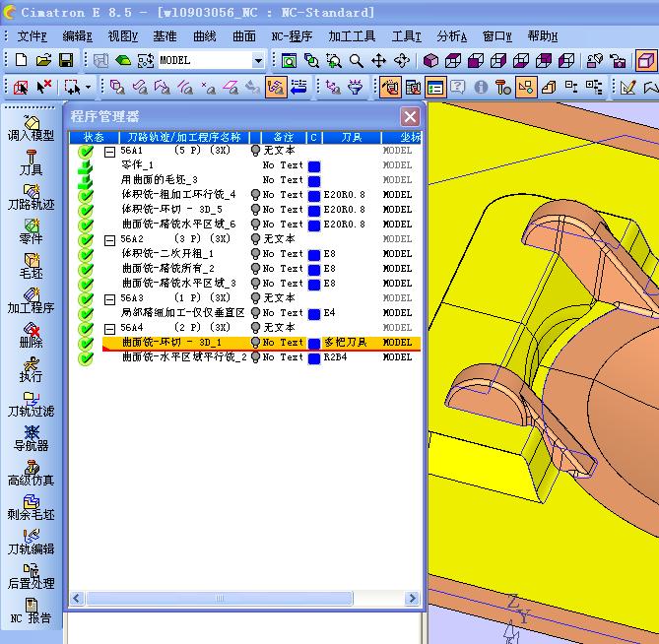Click the 刀路轨迹 sidebar icon
Image resolution: width=659 pixels, height=644 pixels.
(31, 198)
